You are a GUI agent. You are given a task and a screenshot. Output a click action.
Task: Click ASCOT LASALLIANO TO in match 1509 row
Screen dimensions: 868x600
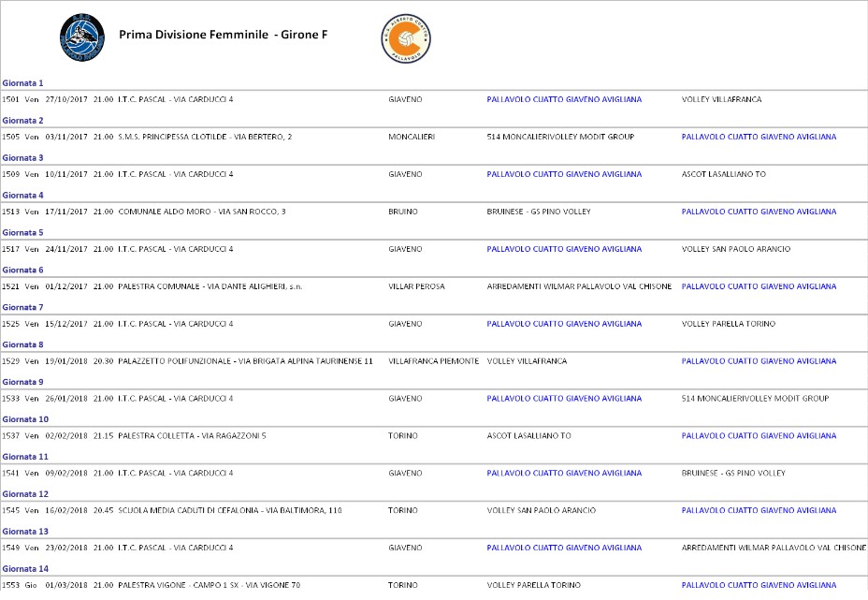tap(724, 174)
